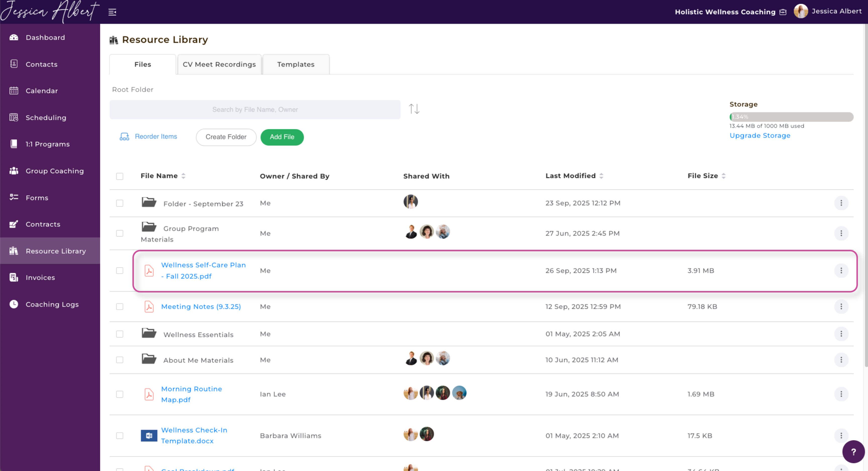
Task: Open the Dashboard sidebar icon
Action: [x=14, y=37]
